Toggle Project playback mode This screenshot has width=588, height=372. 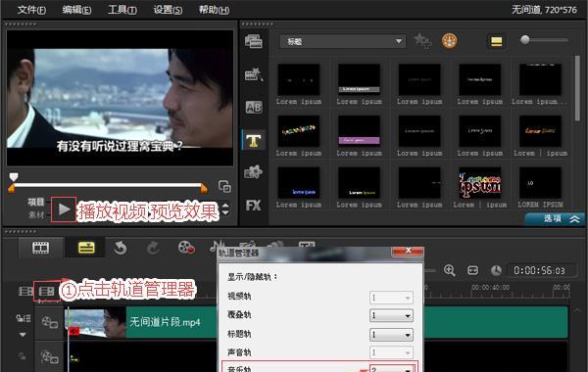(36, 202)
